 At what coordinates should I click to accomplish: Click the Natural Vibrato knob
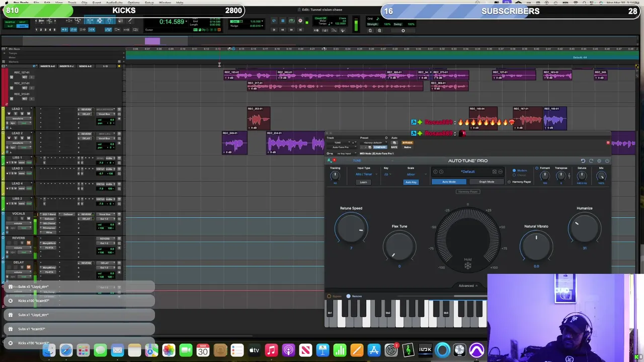[536, 246]
